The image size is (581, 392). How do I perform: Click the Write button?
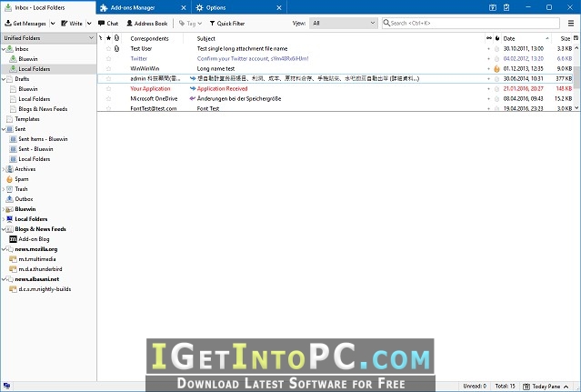[x=72, y=24]
